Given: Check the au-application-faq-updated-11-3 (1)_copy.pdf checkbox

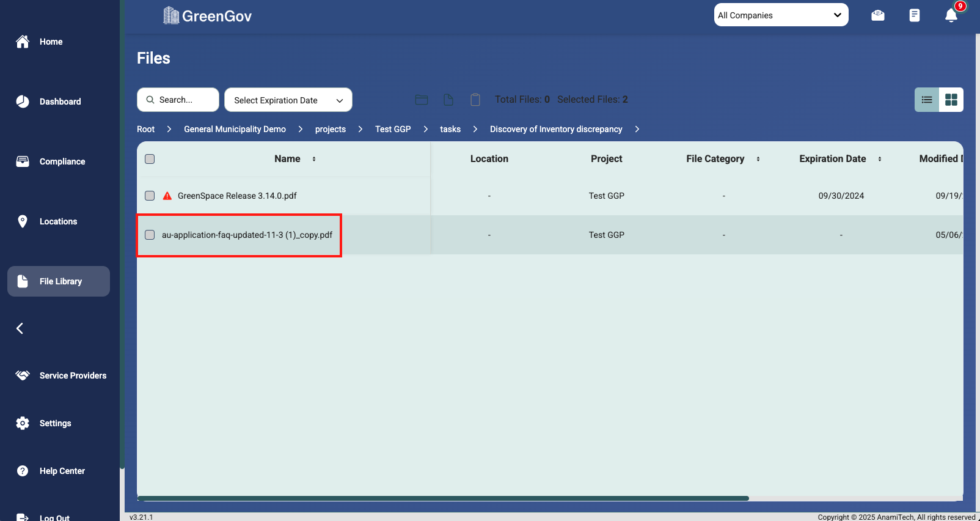Looking at the screenshot, I should (150, 235).
